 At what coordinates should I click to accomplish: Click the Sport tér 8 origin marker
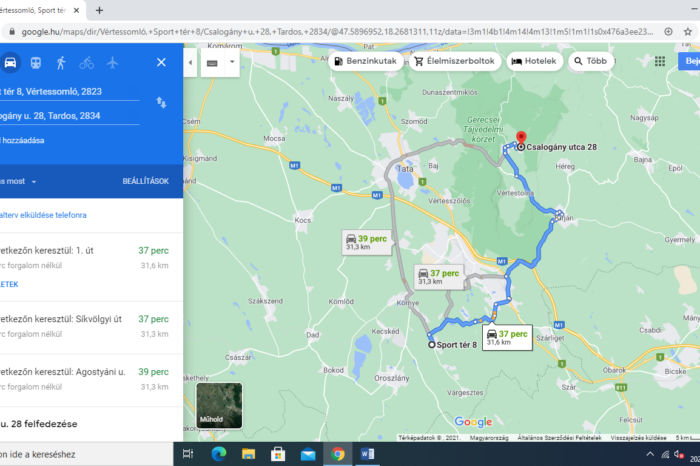(x=431, y=345)
